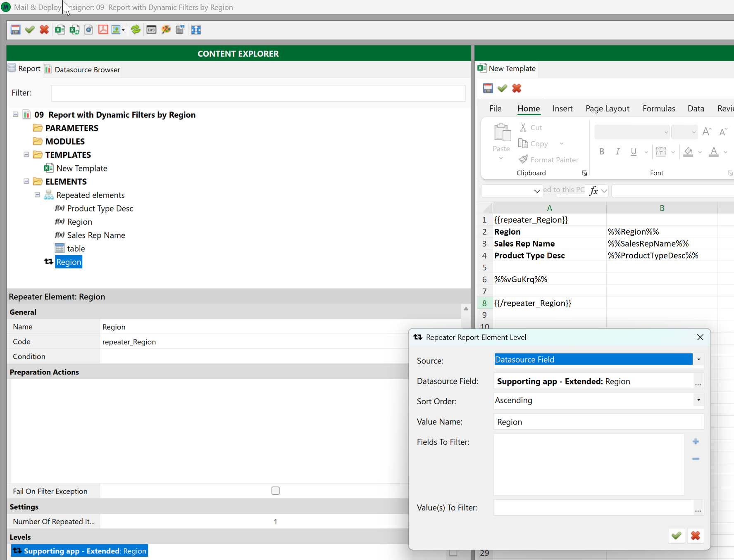Collapse the Repeated elements tree node

pos(37,195)
